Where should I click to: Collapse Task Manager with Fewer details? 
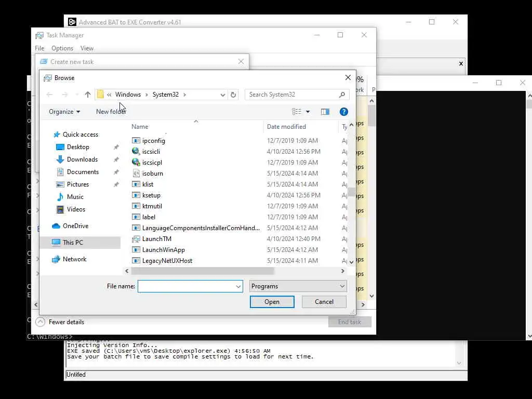coord(60,322)
